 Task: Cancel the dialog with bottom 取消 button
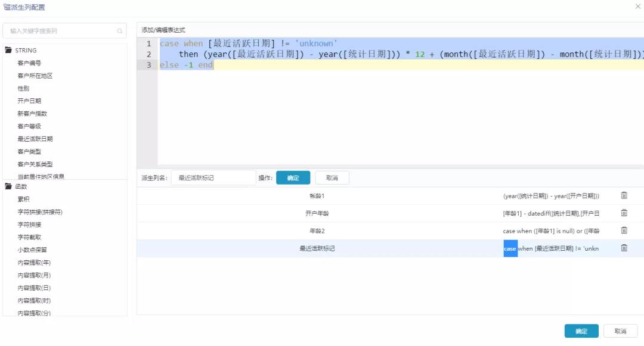(x=620, y=331)
